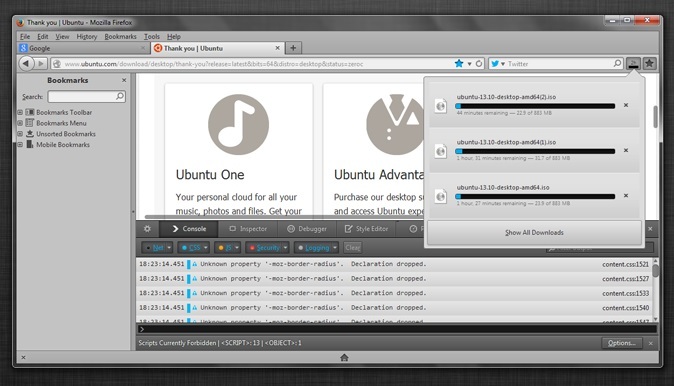Clear the console output

[352, 248]
